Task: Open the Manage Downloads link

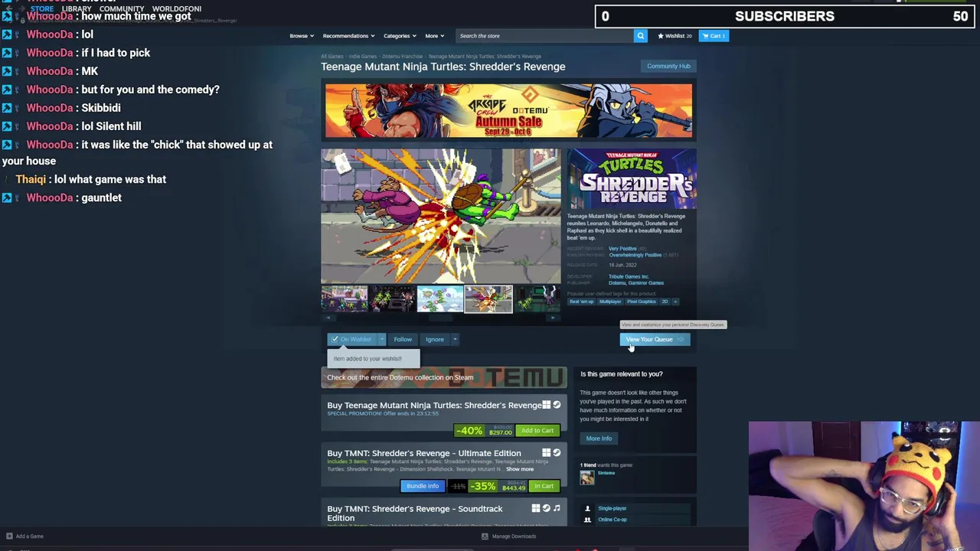Action: tap(514, 536)
